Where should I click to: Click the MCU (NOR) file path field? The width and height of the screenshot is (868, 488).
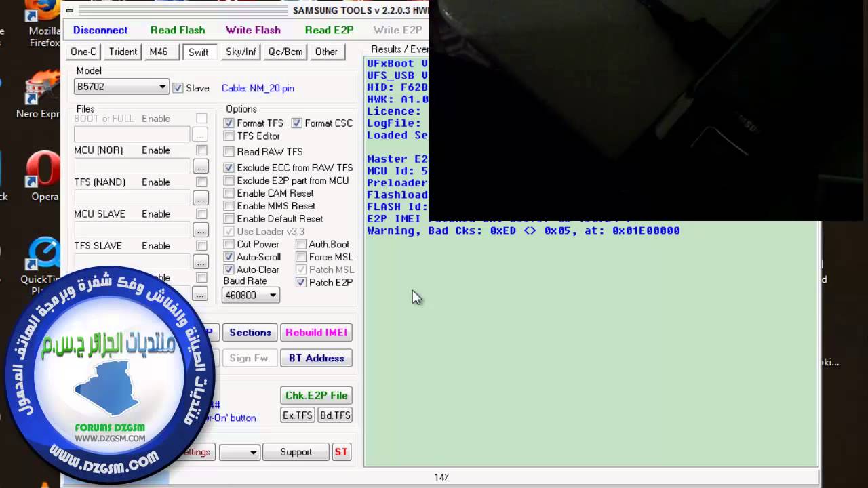[x=132, y=166]
